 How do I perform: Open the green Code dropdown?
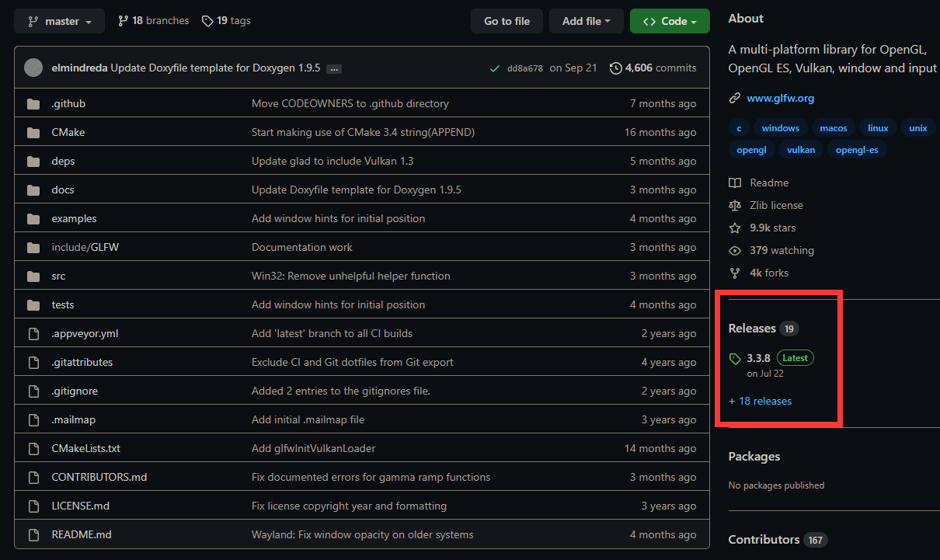(670, 21)
